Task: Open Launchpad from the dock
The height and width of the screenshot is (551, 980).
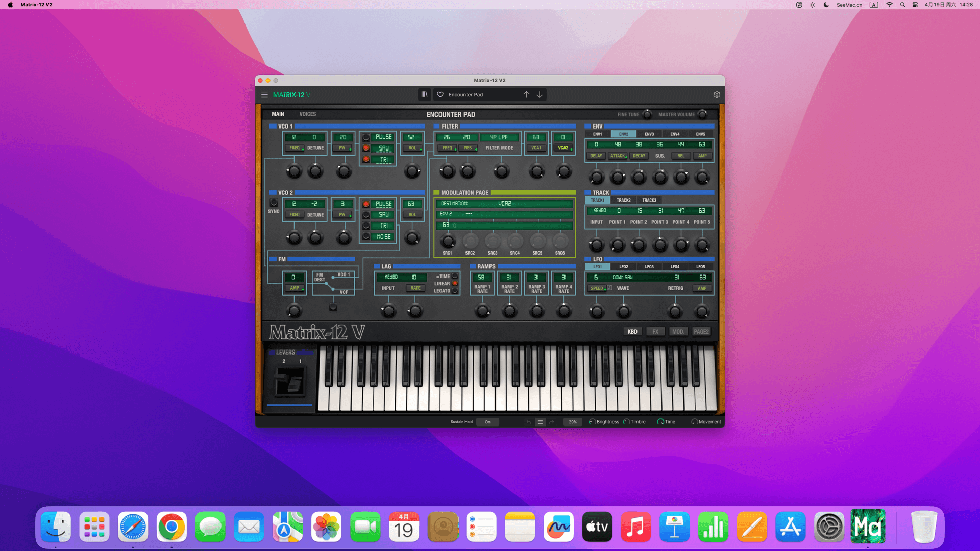Action: [x=94, y=527]
